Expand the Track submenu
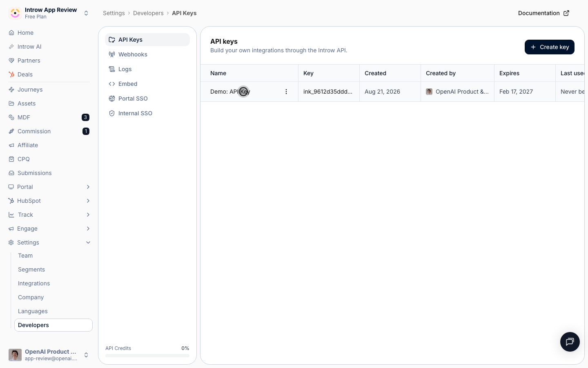 (x=88, y=215)
